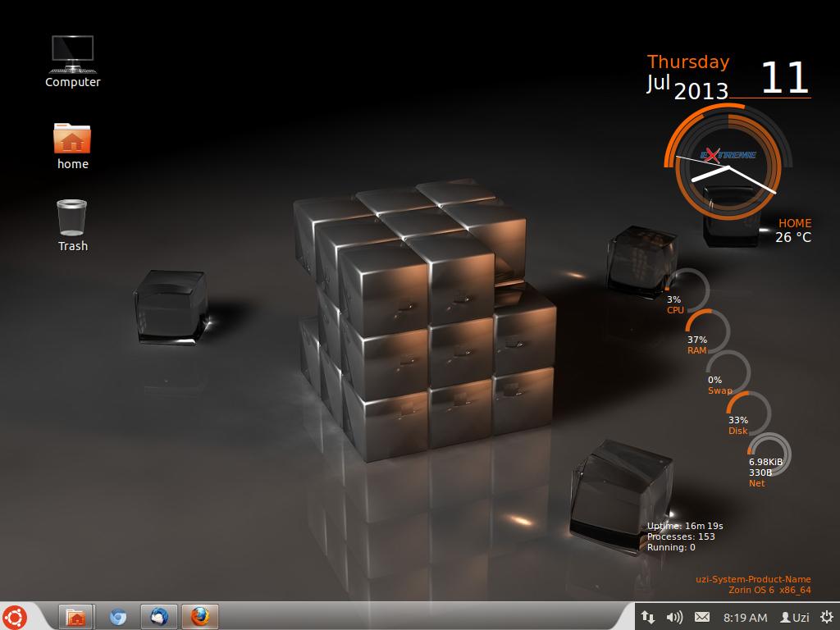Launch file manager from the taskbar

pyautogui.click(x=76, y=616)
